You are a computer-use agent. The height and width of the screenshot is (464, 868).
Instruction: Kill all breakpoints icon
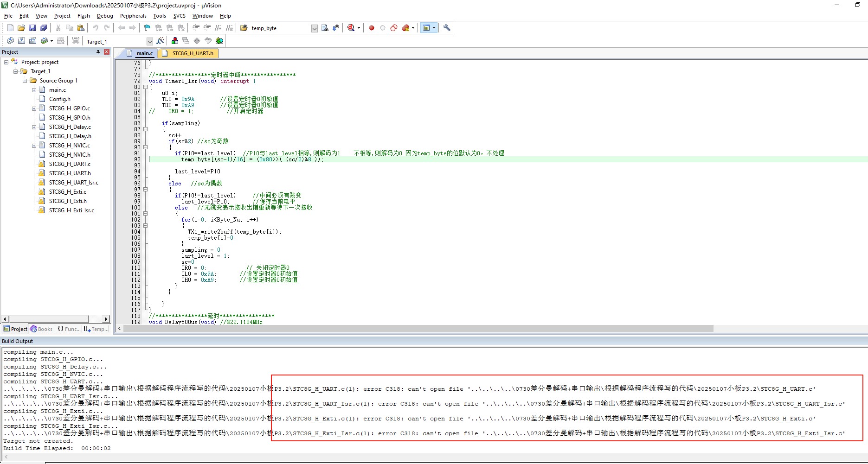click(406, 28)
